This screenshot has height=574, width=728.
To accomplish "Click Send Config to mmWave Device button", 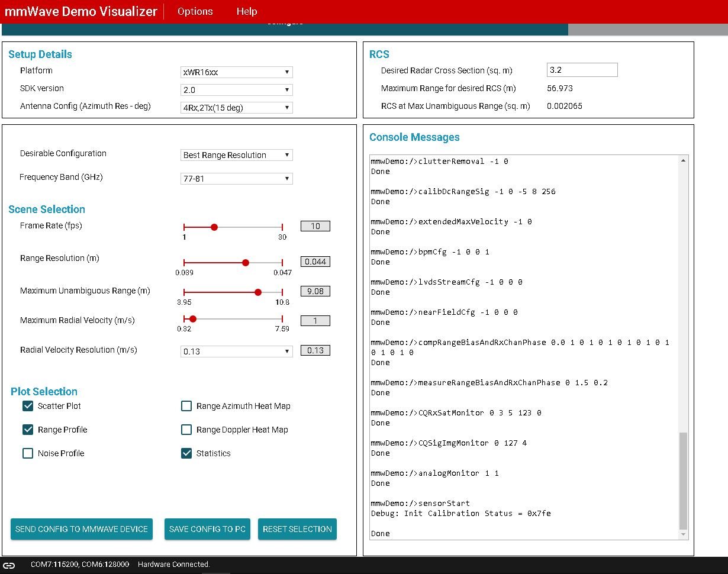I will coord(82,529).
